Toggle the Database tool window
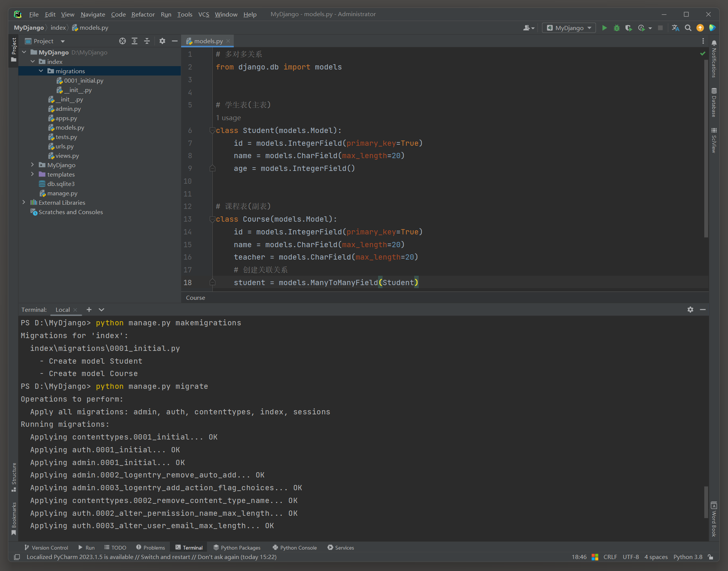728x571 pixels. pyautogui.click(x=714, y=103)
